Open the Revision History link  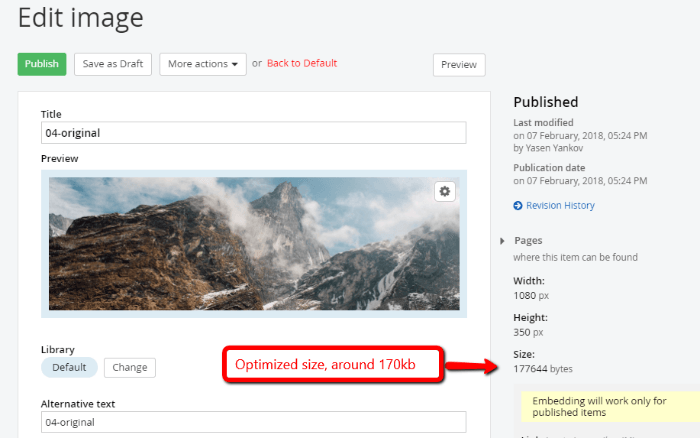tap(560, 206)
